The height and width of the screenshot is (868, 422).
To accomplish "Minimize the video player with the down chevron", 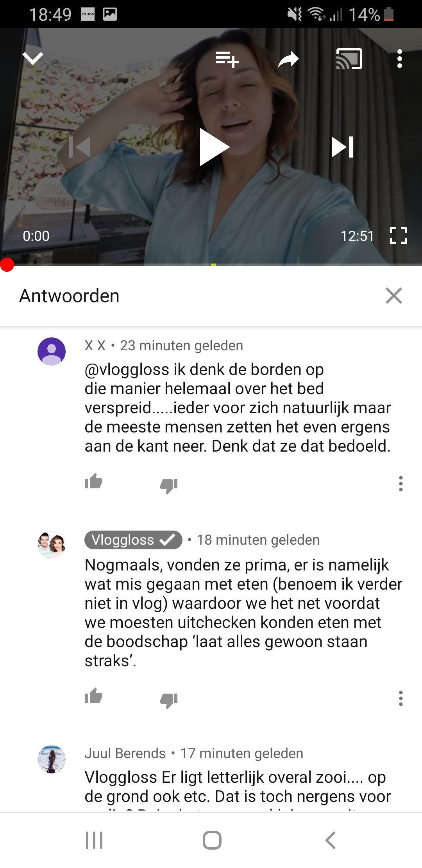I will click(x=33, y=59).
